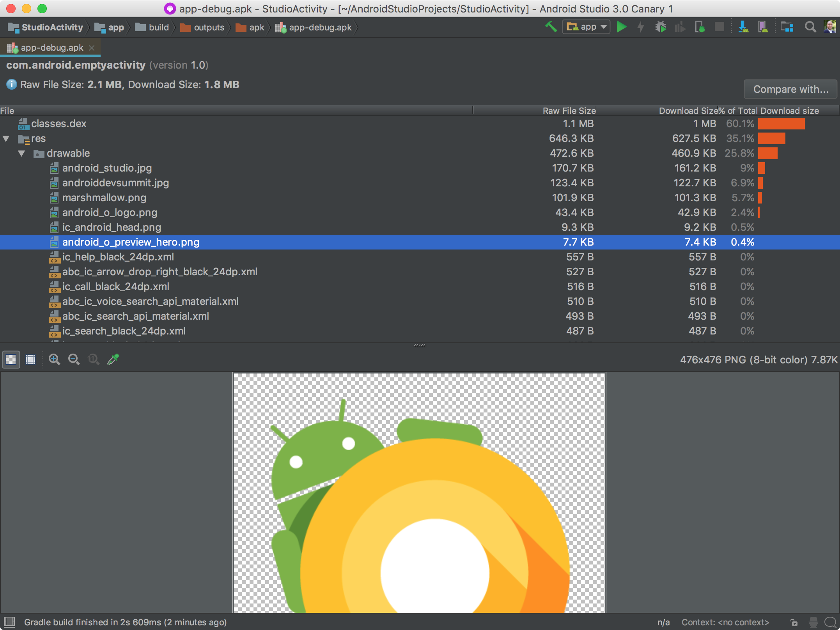This screenshot has width=840, height=630.
Task: Select marshmallow.png in the file list
Action: tap(104, 198)
